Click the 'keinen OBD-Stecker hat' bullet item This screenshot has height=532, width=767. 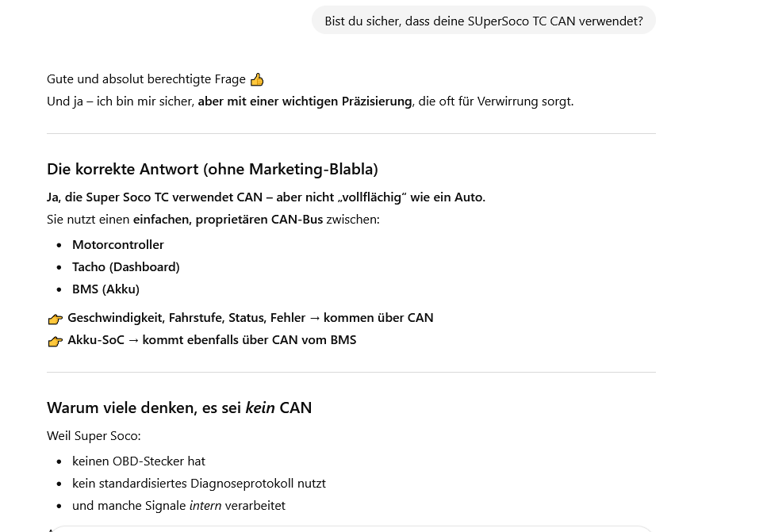point(139,461)
